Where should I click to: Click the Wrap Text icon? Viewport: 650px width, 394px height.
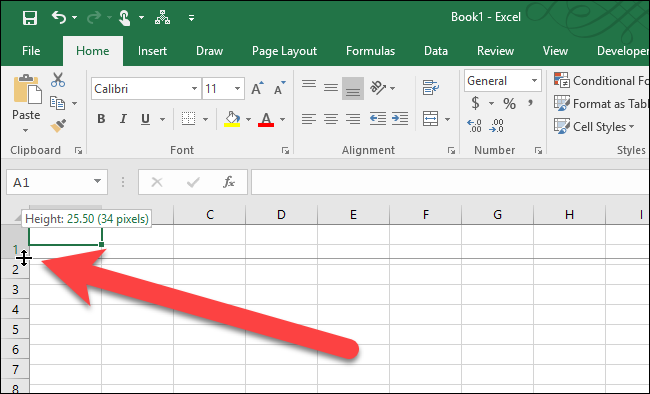[x=431, y=88]
